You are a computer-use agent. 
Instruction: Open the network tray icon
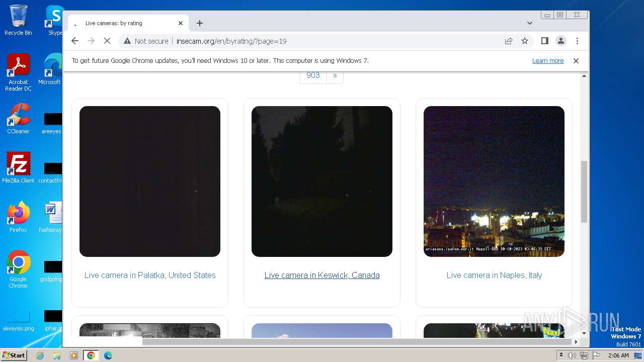[584, 355]
